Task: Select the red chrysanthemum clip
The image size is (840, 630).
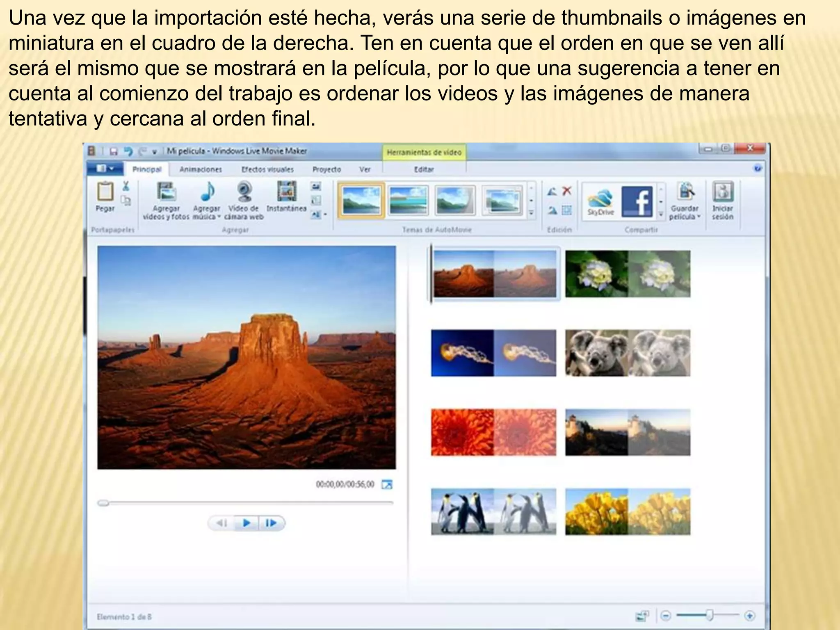Action: point(493,432)
